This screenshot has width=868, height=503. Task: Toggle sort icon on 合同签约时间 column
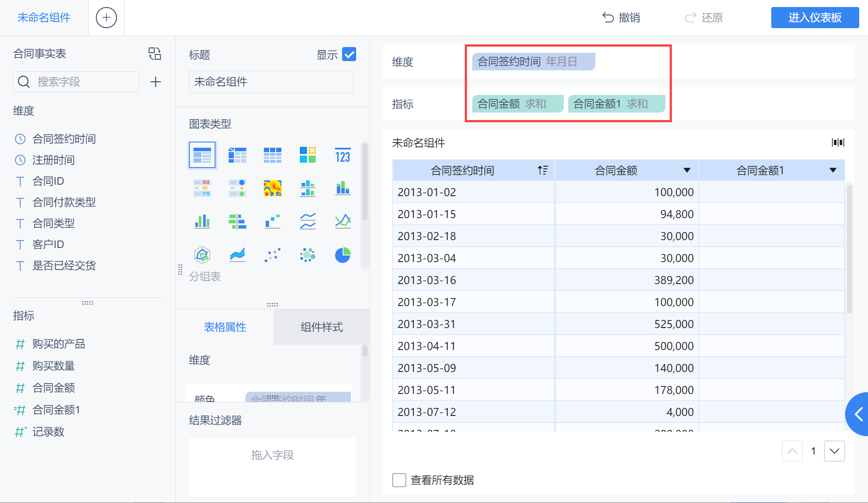543,170
